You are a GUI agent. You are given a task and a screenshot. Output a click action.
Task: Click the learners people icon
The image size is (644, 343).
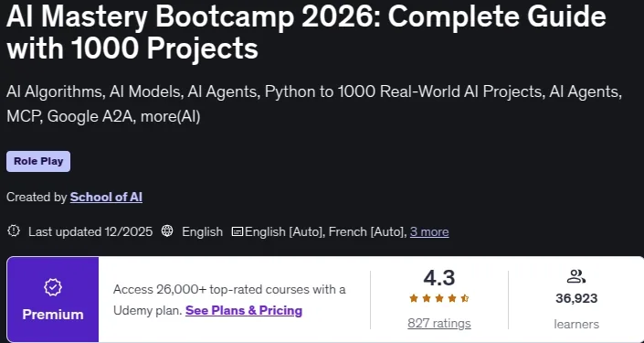[x=575, y=276]
